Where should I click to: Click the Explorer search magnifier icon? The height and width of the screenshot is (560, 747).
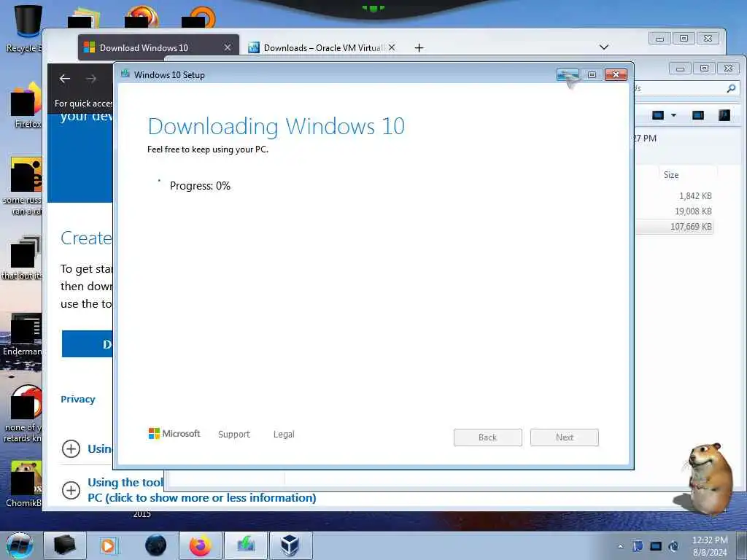[x=731, y=88]
